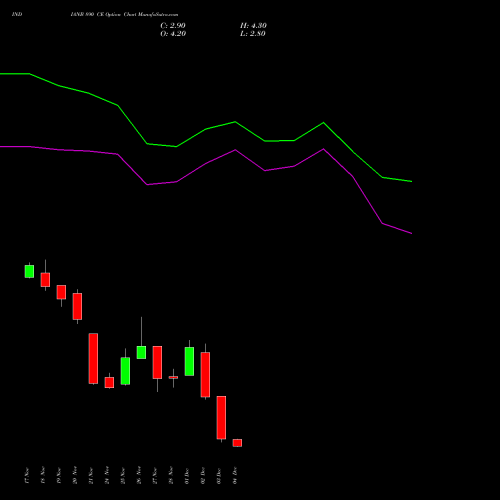500x500 pixels.
Task: Select the 17 Nov date label
Action: click(x=27, y=475)
